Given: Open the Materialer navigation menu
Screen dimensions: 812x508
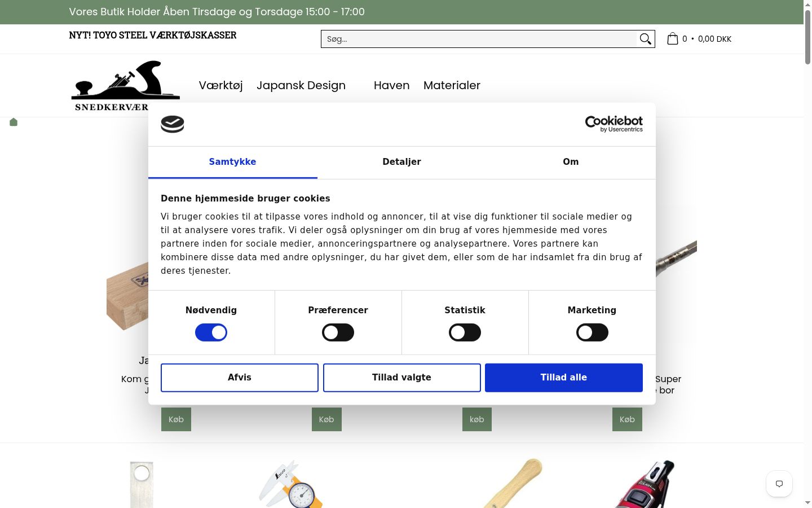Looking at the screenshot, I should [452, 85].
